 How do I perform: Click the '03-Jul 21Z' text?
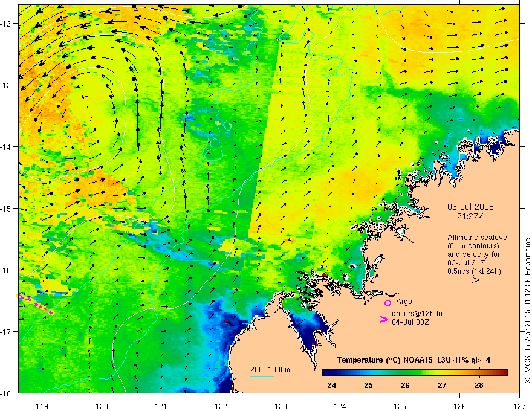[x=466, y=262]
